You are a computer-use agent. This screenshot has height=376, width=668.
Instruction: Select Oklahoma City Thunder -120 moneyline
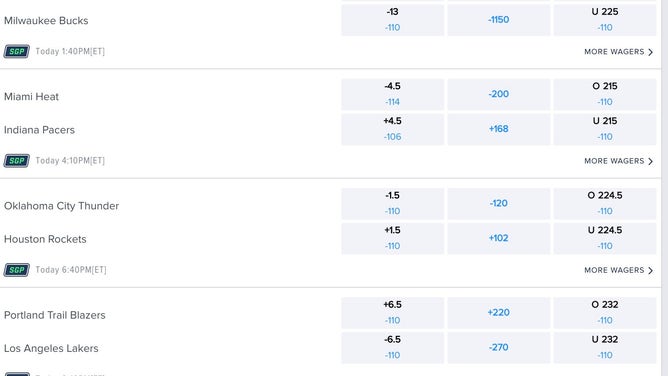click(498, 204)
